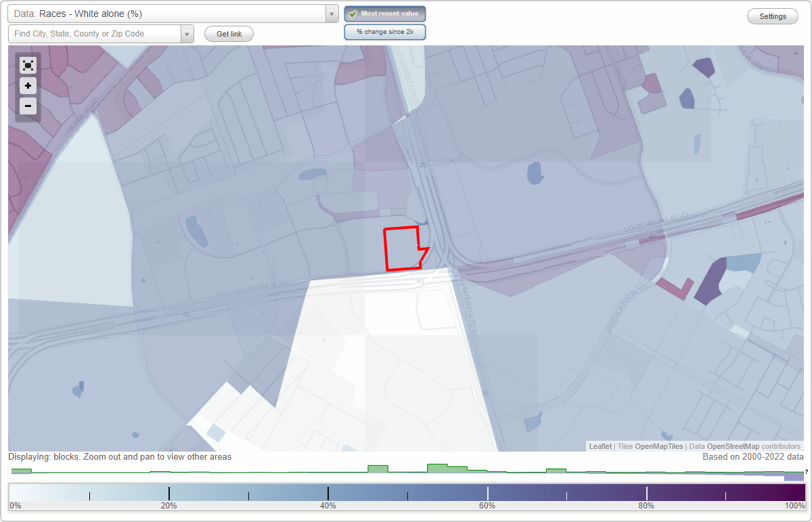812x522 pixels.
Task: Zoom out with the minus button
Action: tap(28, 106)
